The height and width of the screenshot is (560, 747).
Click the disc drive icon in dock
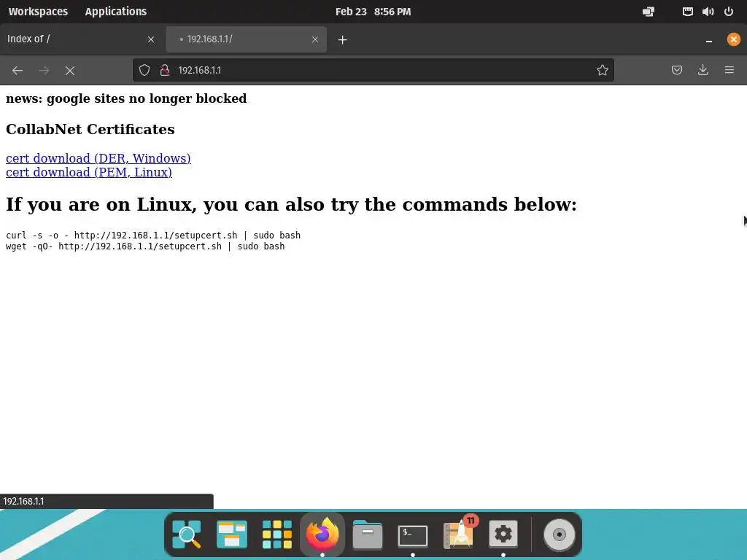click(560, 534)
